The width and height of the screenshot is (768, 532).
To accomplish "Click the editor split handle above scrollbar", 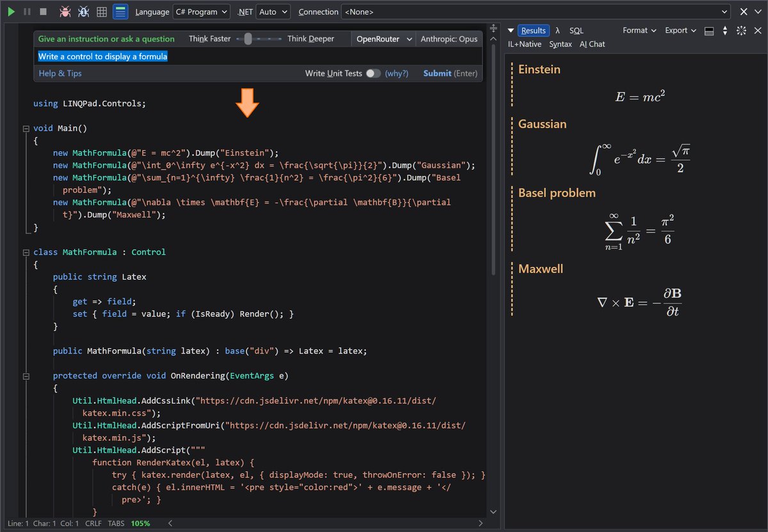I will tap(493, 29).
